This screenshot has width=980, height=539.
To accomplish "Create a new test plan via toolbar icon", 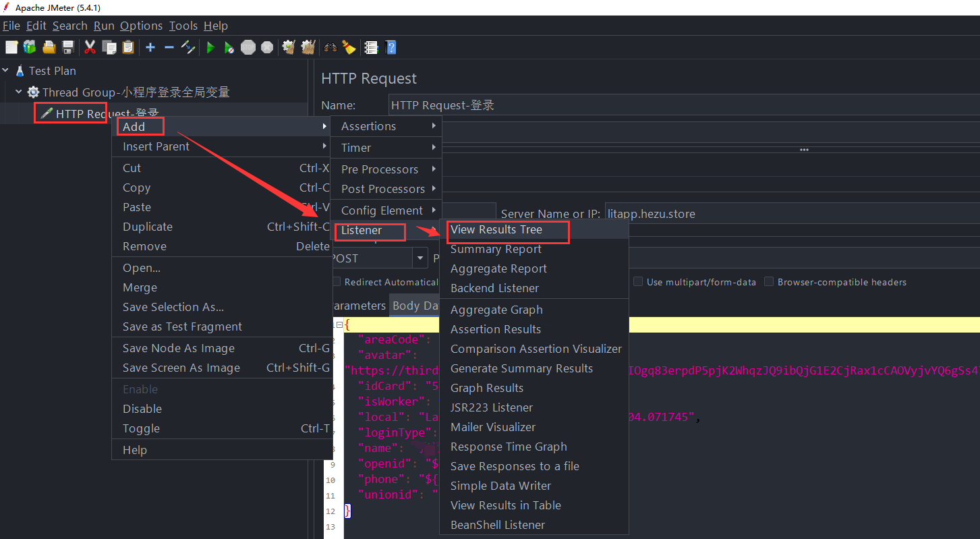I will [x=11, y=47].
